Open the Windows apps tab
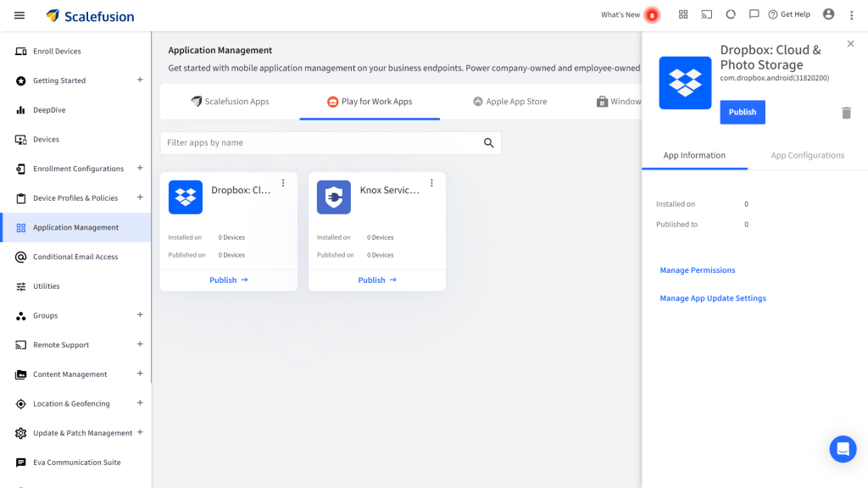This screenshot has width=868, height=488. click(x=618, y=102)
